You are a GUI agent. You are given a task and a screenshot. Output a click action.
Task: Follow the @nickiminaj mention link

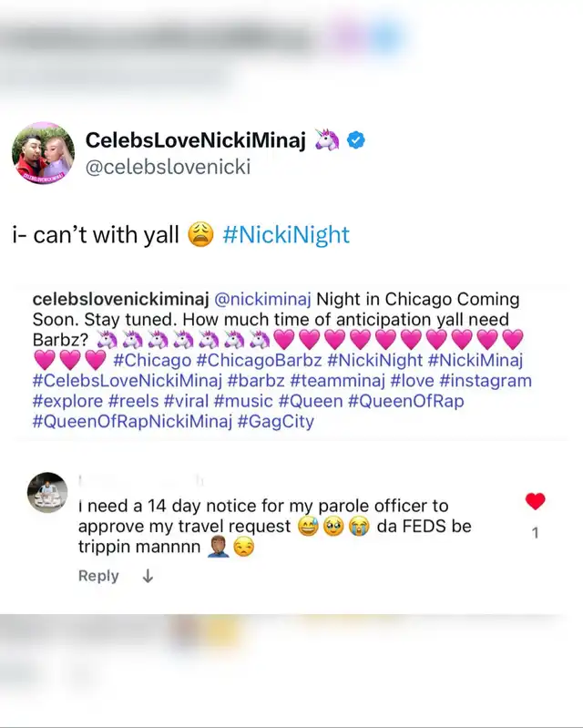pos(262,300)
